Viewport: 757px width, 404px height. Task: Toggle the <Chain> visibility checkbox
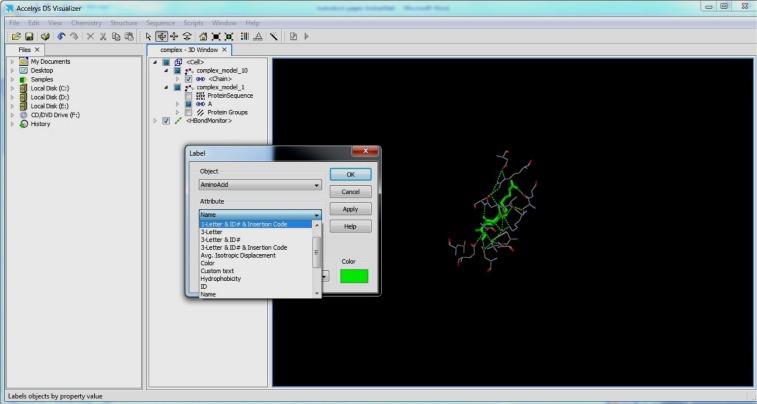(x=188, y=79)
